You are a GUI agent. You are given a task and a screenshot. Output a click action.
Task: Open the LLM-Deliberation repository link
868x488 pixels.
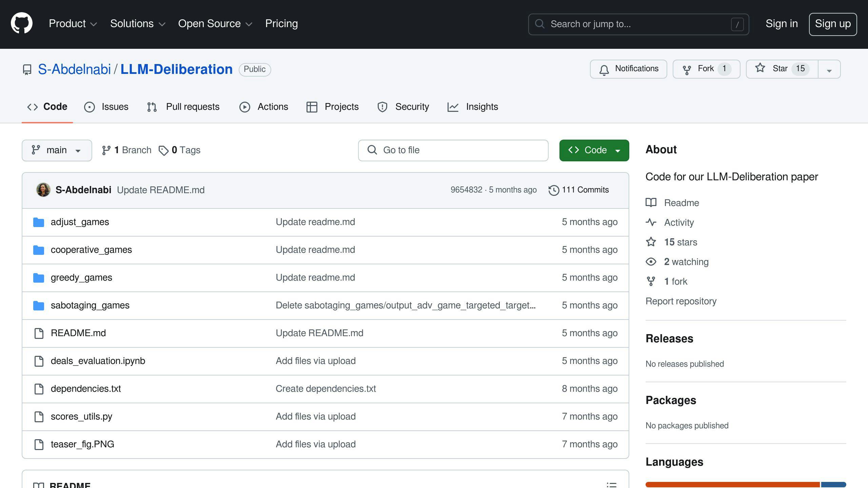(x=176, y=69)
